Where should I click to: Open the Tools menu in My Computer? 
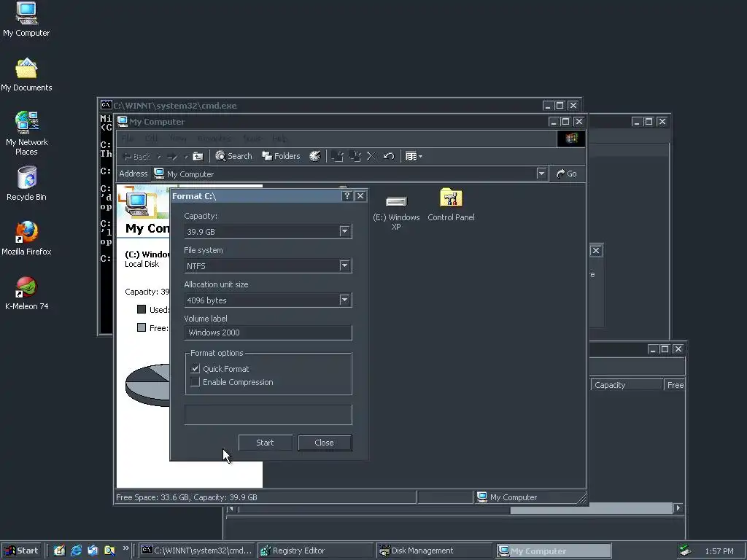point(252,139)
